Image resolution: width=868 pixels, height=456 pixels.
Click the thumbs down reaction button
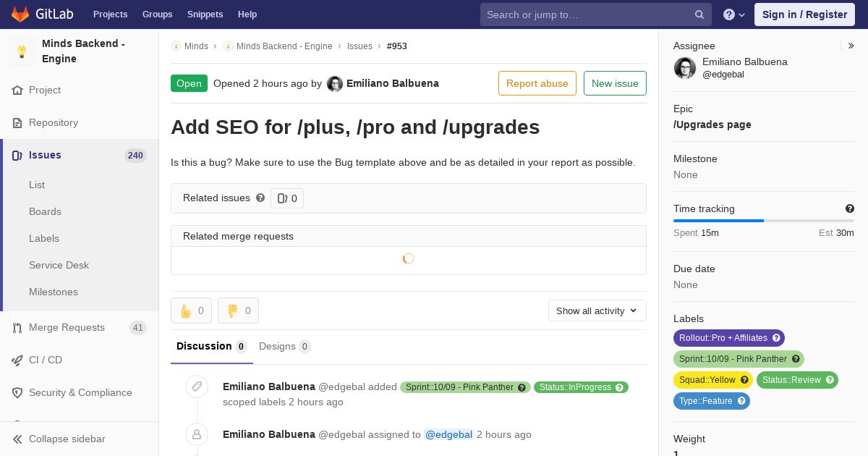[x=238, y=311]
